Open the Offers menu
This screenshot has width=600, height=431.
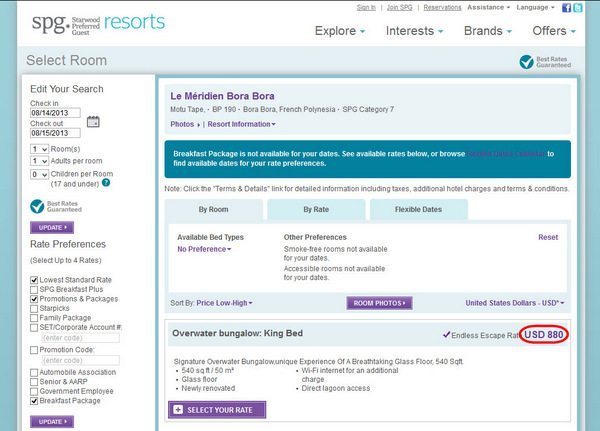coord(554,31)
